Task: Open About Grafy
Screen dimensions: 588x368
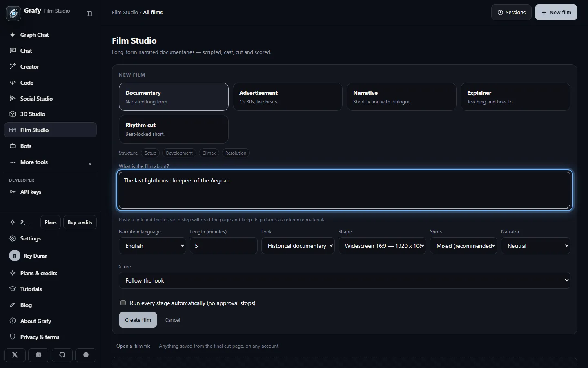Action: [x=50, y=321]
